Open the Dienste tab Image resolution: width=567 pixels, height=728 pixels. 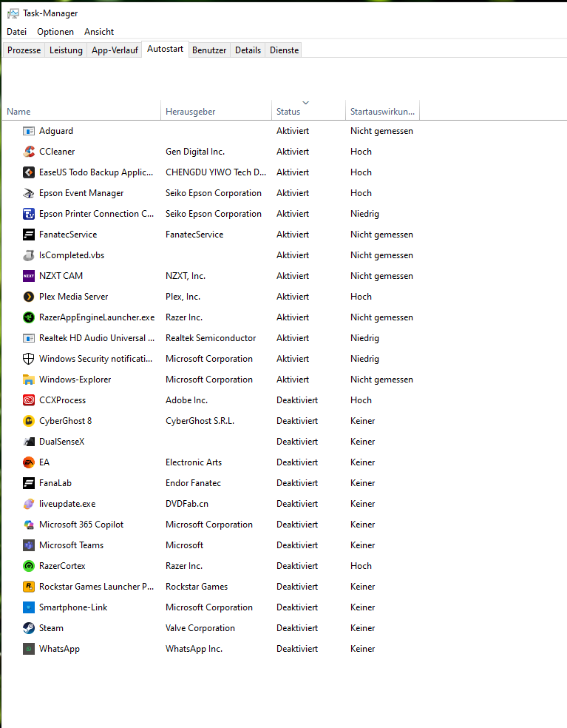(285, 50)
